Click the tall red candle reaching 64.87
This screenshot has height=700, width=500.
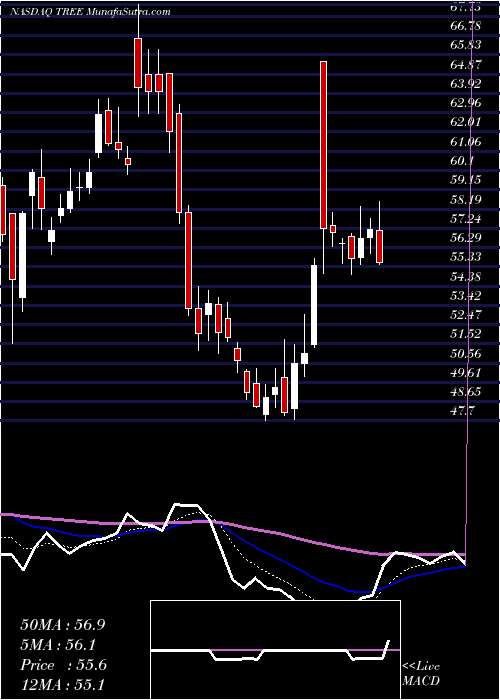click(323, 145)
